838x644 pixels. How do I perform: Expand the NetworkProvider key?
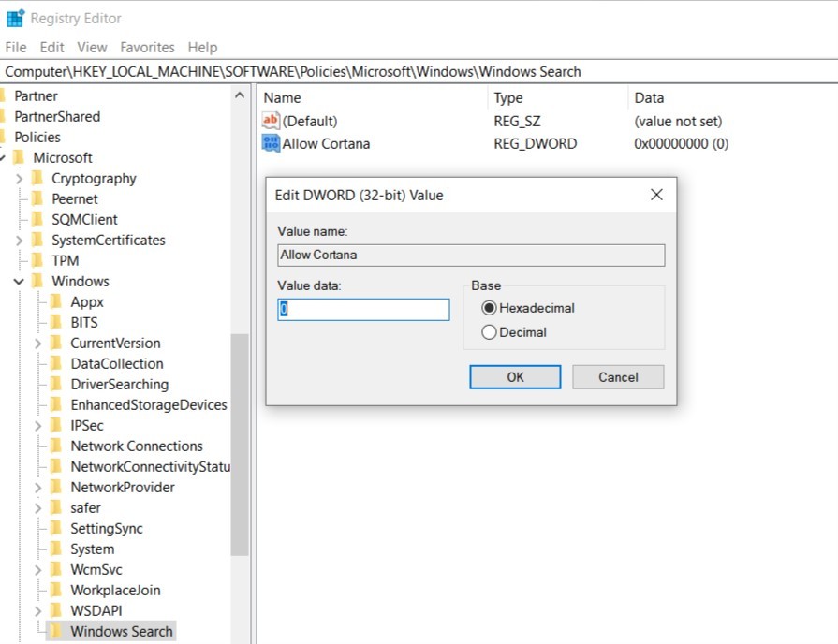[x=37, y=487]
